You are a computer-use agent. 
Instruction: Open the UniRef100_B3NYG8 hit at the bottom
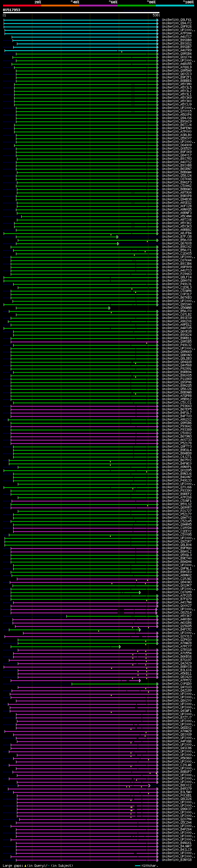(x=176, y=860)
